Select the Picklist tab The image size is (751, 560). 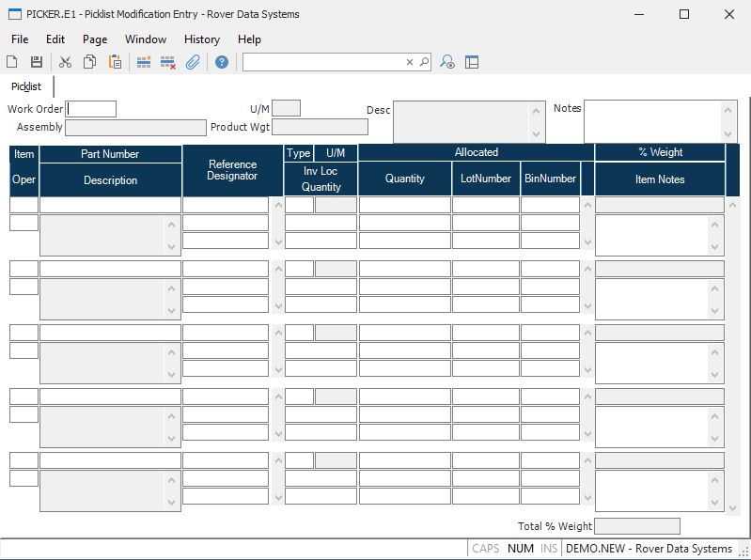pos(26,86)
